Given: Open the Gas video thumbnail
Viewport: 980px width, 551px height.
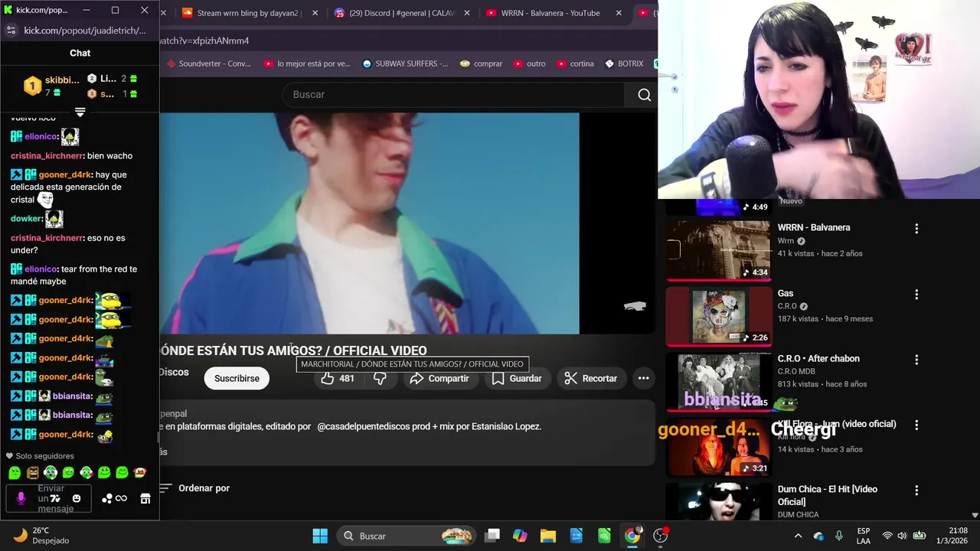Looking at the screenshot, I should pos(718,316).
